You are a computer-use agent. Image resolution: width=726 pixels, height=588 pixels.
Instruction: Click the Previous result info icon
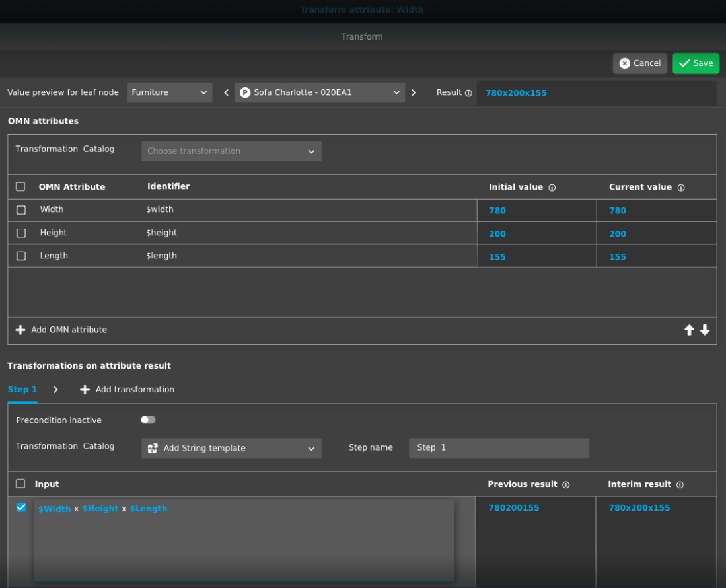(x=566, y=485)
